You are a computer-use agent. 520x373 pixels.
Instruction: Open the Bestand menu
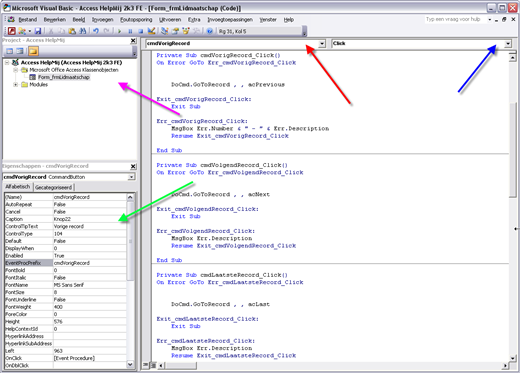[28, 19]
